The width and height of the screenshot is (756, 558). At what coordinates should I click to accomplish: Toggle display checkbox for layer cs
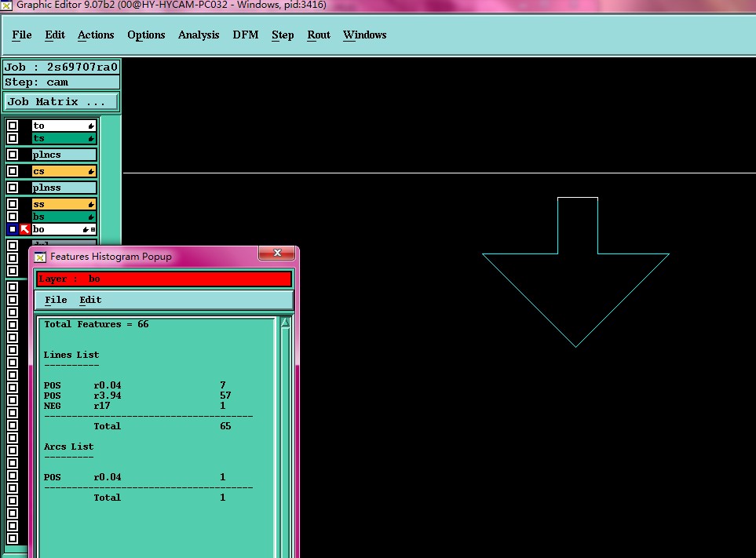13,171
